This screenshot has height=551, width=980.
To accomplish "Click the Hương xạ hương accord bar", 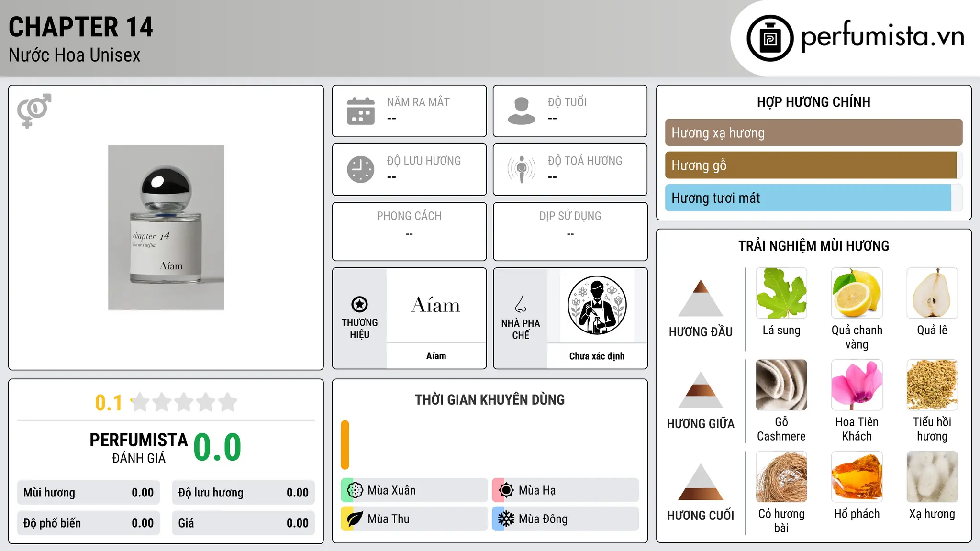I will pyautogui.click(x=813, y=132).
